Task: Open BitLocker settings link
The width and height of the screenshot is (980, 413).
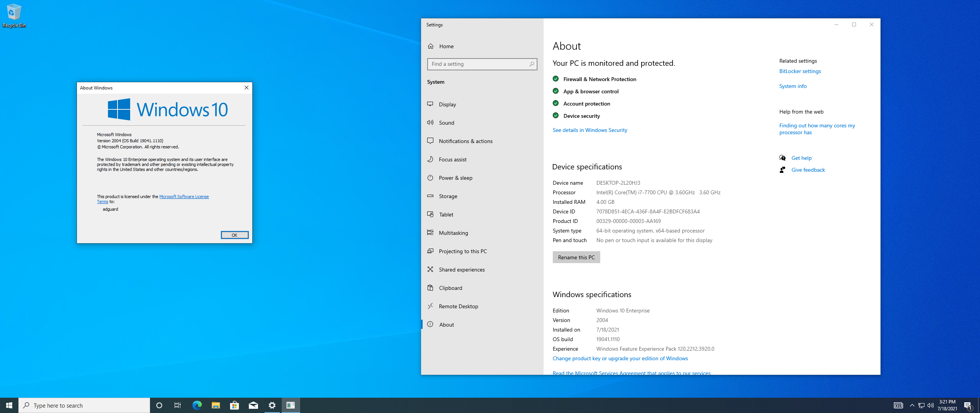Action: [800, 71]
